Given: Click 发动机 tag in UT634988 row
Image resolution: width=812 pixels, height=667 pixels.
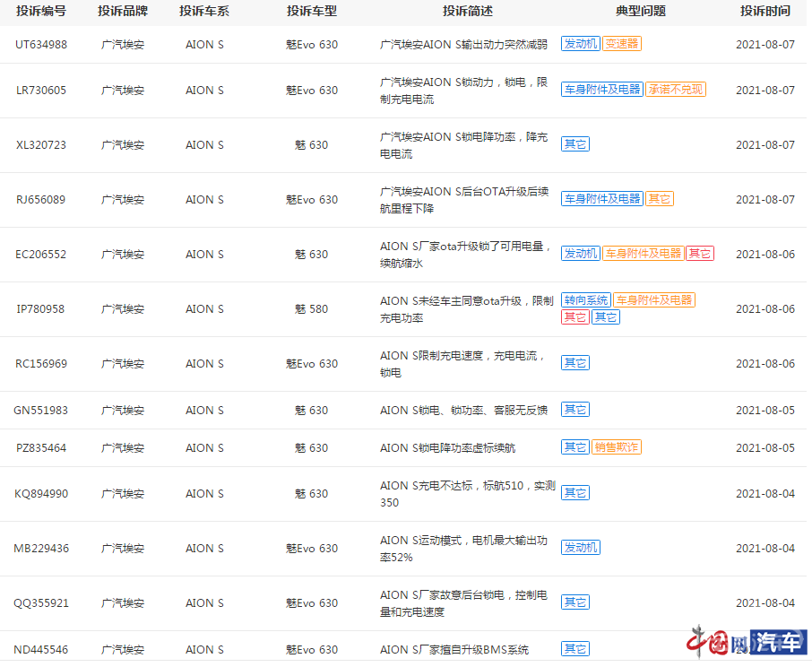Looking at the screenshot, I should 581,44.
